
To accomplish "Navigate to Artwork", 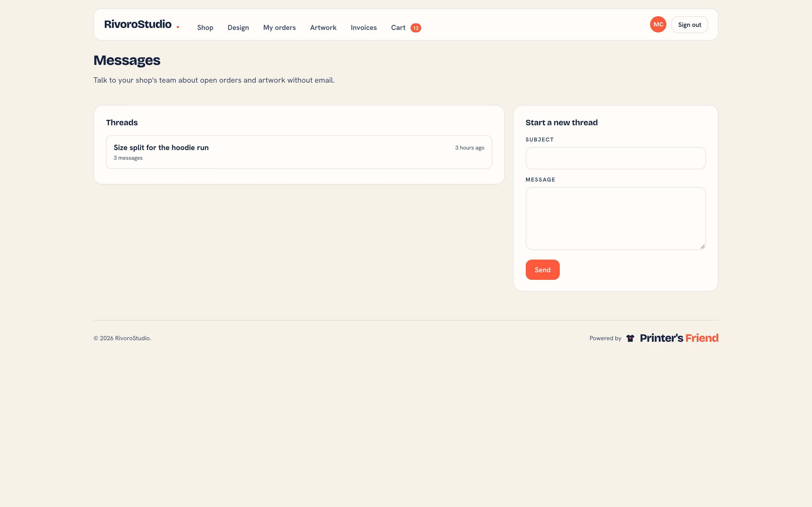I will point(323,27).
